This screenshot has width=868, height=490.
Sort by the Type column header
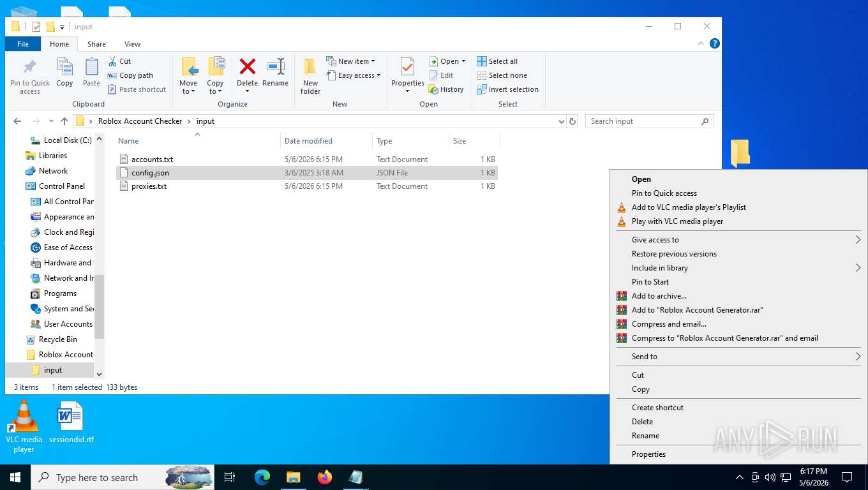click(410, 141)
